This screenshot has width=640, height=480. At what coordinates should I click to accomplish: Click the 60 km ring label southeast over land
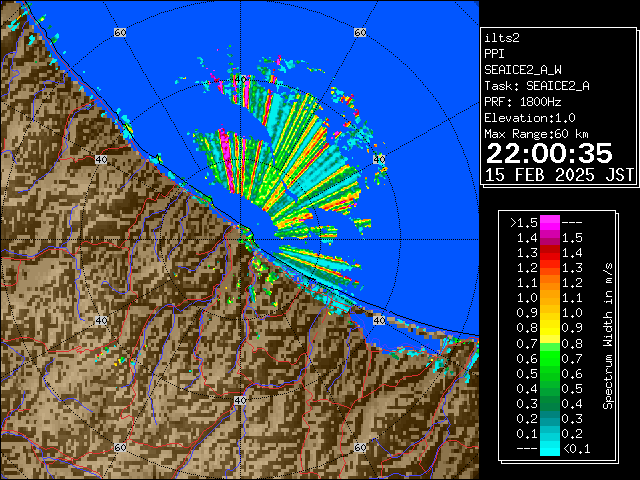tap(360, 447)
